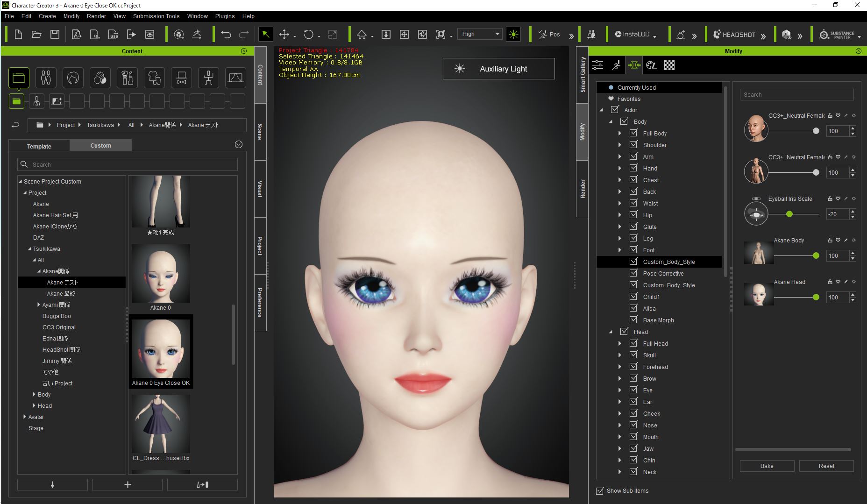Toggle the Alisa checkbox

633,308
